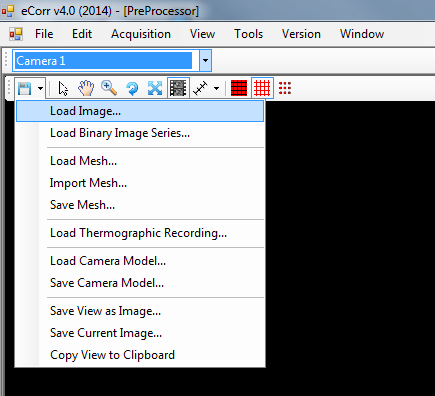435x396 pixels.
Task: Click the eCorr title bar icon
Action: (x=8, y=11)
